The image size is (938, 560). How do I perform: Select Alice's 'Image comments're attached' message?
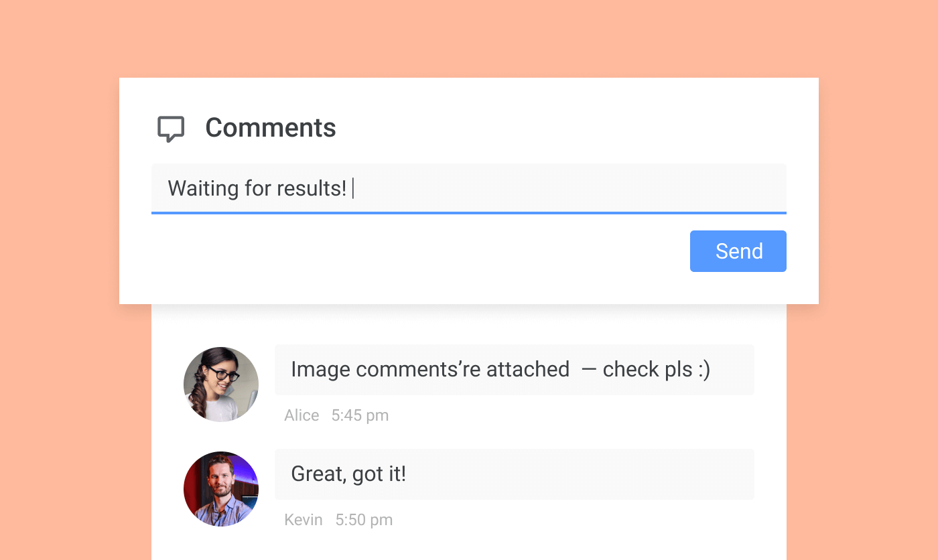coord(429,370)
